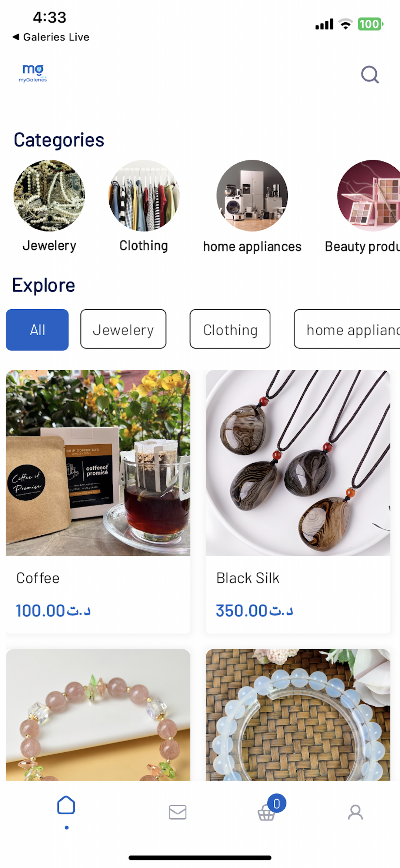
Task: Open the Clothing category circle
Action: (x=144, y=196)
